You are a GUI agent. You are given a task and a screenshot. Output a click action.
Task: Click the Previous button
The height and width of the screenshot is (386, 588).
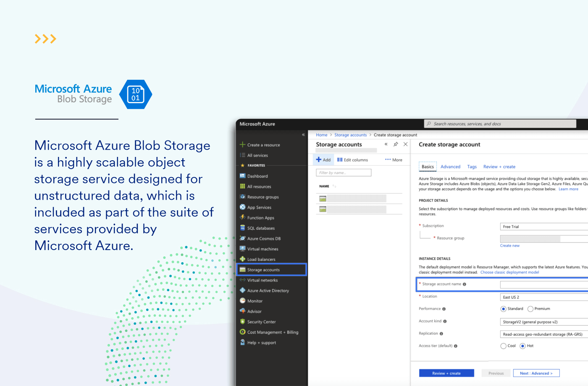pyautogui.click(x=496, y=373)
